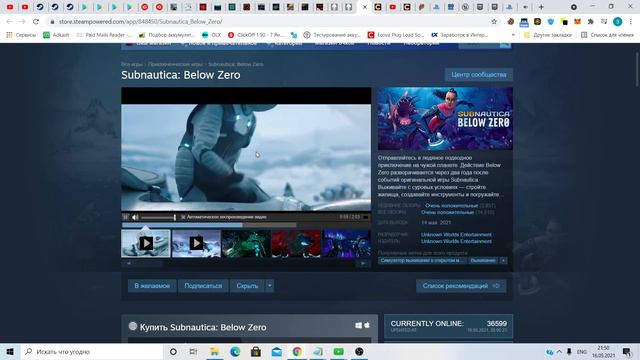640x360 pixels.
Task: View the green creature screenshot thumbnail
Action: tap(246, 243)
